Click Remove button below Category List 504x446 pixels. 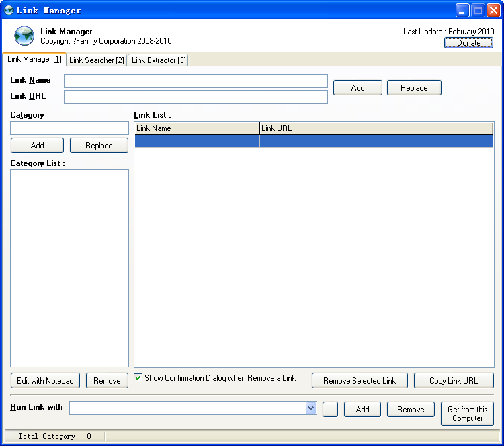click(107, 381)
